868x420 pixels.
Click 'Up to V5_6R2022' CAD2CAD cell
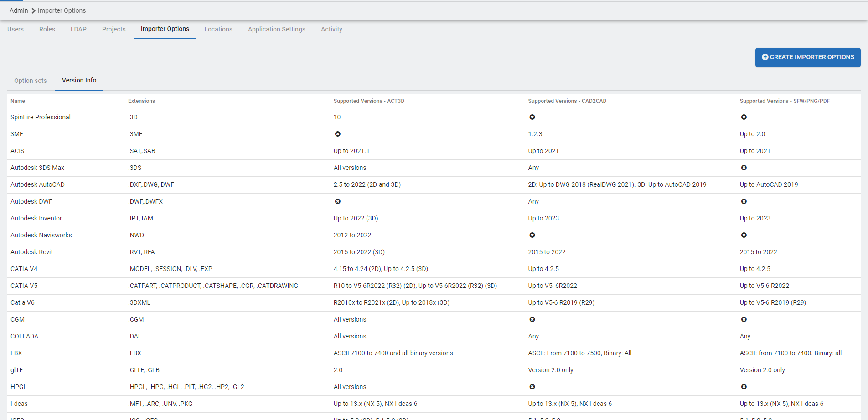(x=553, y=286)
